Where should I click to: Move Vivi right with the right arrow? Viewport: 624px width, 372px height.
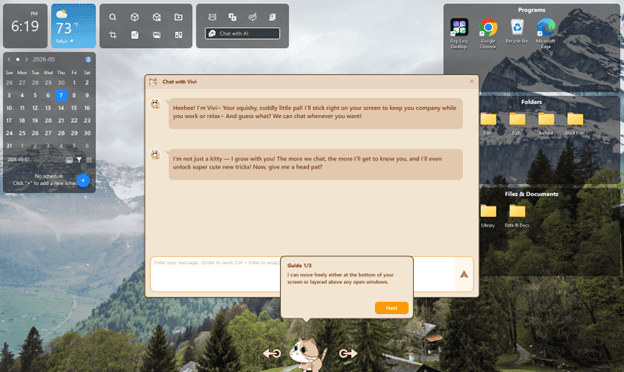tap(348, 353)
